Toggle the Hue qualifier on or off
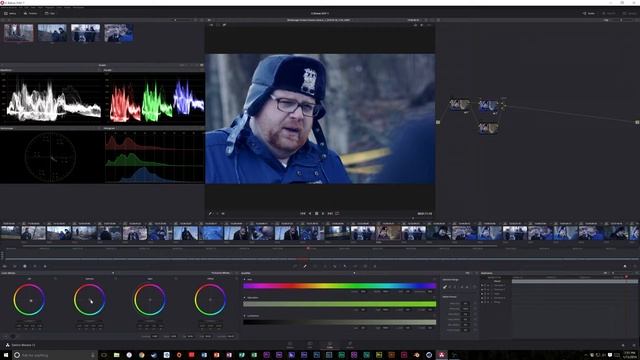640x360 pixels. click(x=245, y=280)
